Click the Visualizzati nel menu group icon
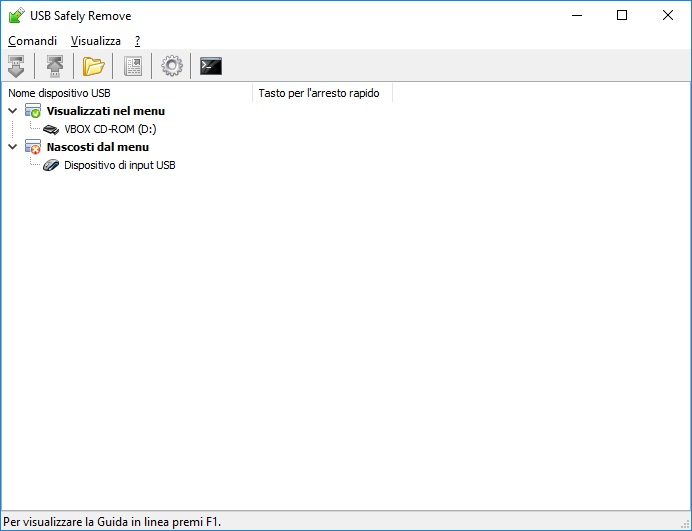The width and height of the screenshot is (692, 531). click(33, 111)
